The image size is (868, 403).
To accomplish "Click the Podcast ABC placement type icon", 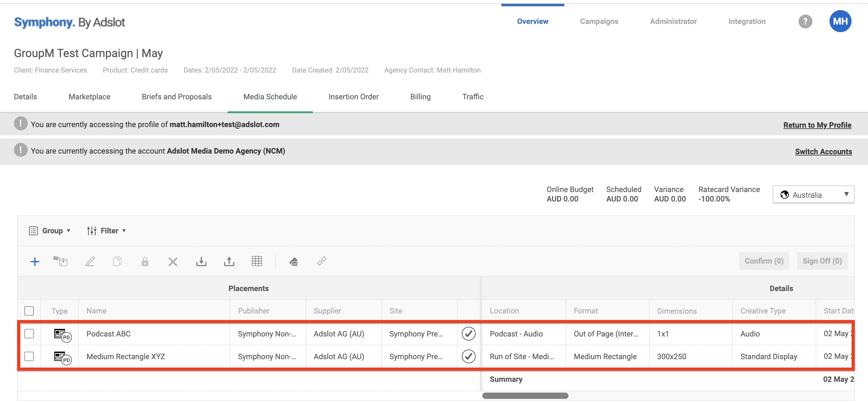I will point(63,335).
